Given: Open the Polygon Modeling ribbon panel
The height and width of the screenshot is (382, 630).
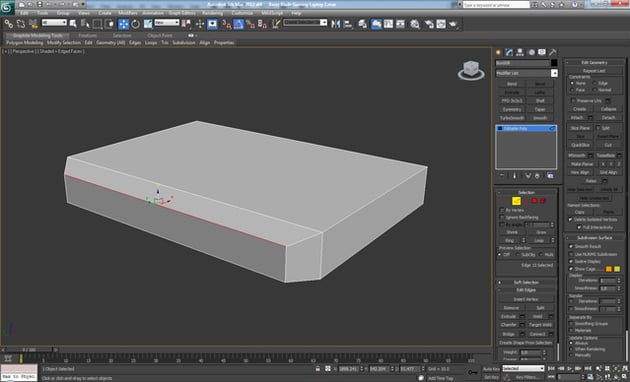Looking at the screenshot, I should pos(25,43).
